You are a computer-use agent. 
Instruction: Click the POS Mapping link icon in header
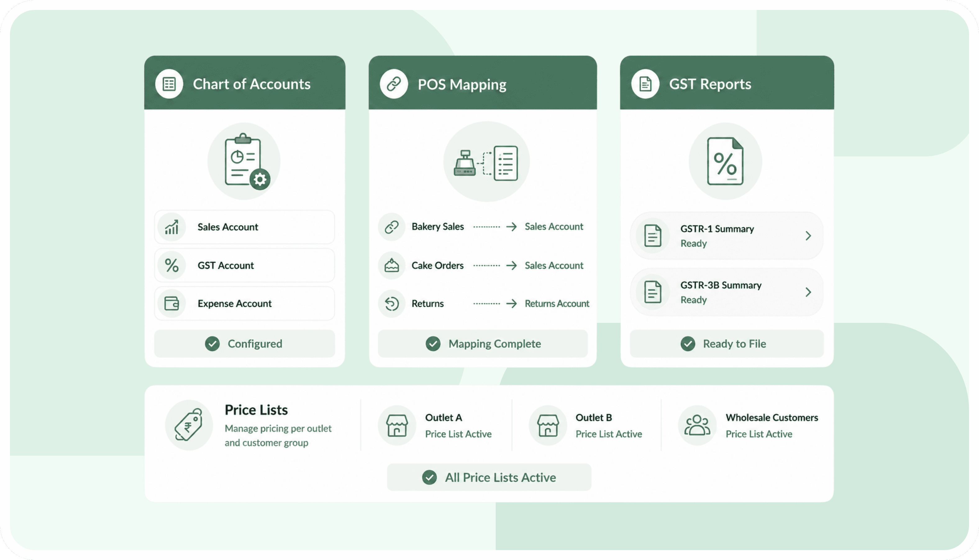click(x=394, y=84)
